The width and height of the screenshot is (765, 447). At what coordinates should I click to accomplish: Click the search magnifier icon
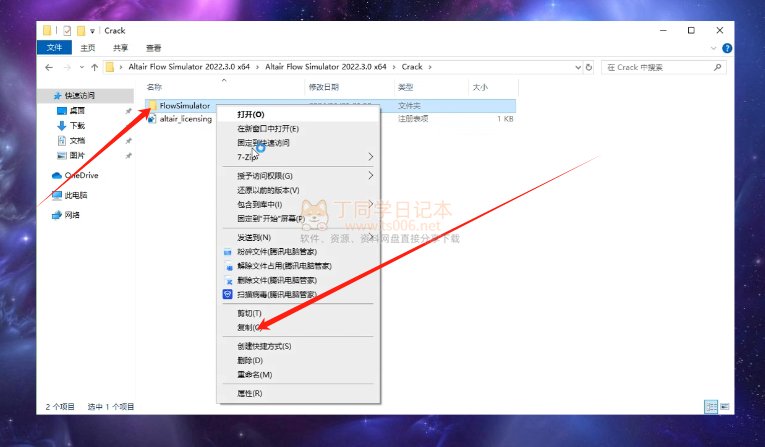[x=717, y=67]
